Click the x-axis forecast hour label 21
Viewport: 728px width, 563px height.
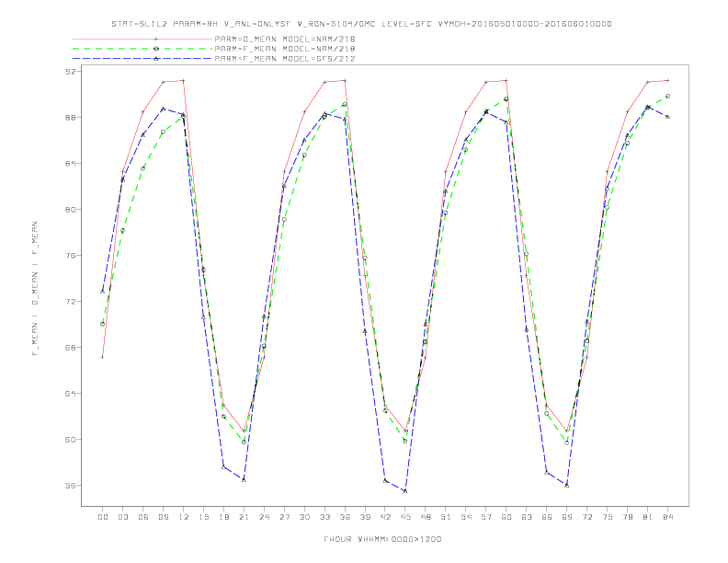pyautogui.click(x=245, y=517)
